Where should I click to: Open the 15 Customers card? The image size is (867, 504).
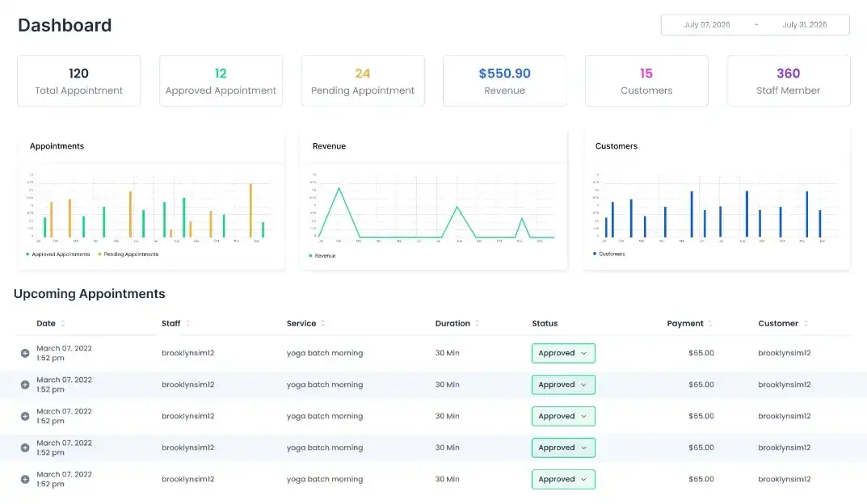[x=646, y=81]
